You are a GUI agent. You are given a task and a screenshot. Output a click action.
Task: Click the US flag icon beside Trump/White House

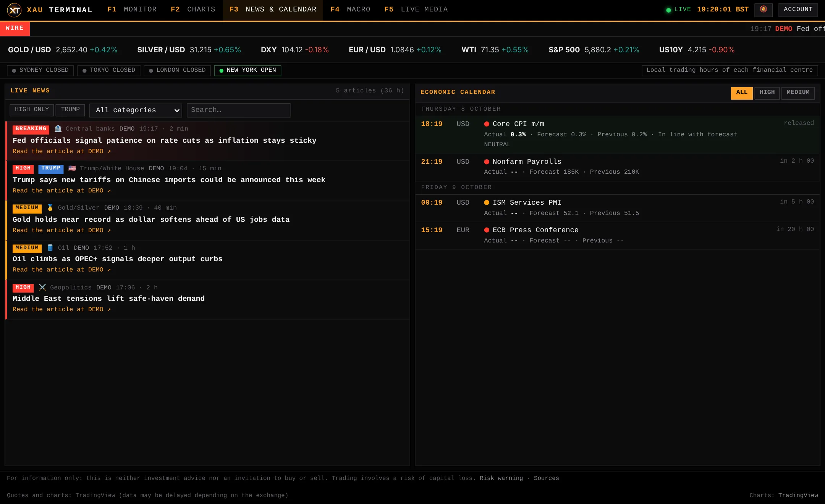pos(72,168)
